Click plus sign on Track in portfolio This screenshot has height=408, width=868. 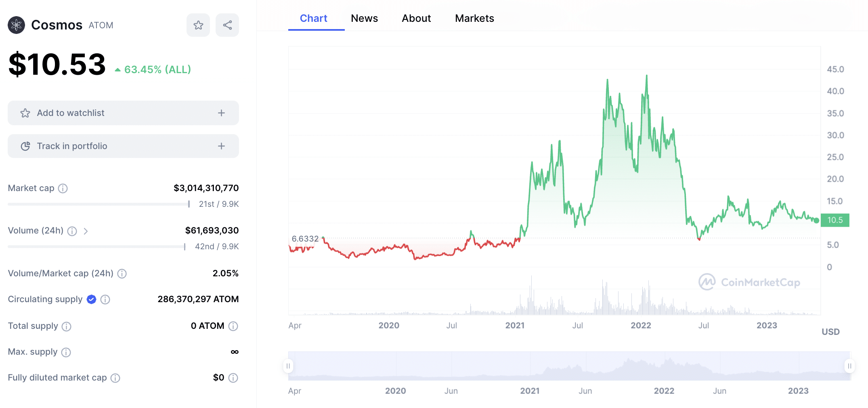tap(221, 146)
